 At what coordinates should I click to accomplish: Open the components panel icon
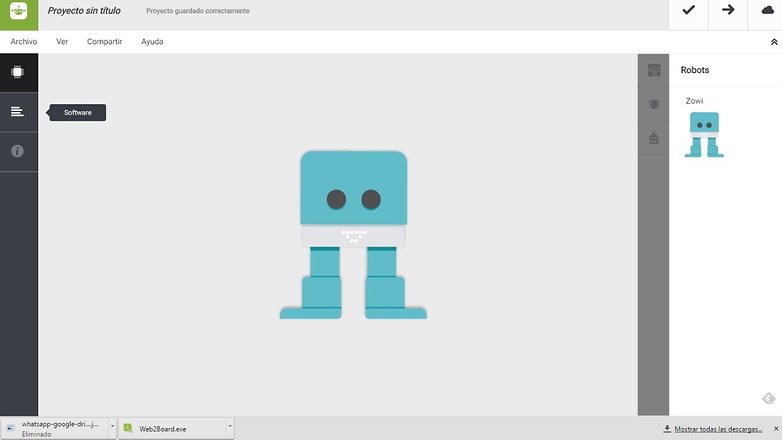(x=654, y=104)
